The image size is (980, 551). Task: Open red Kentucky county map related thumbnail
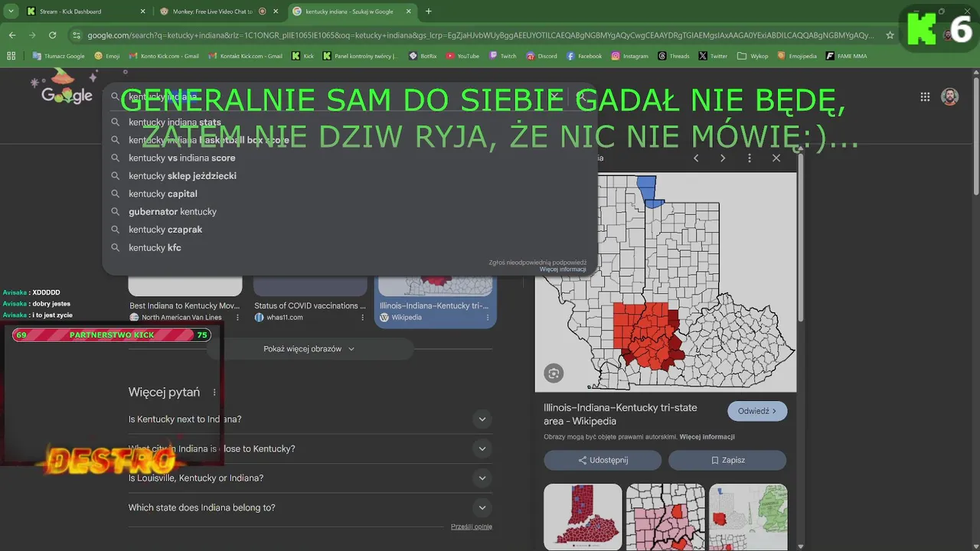[x=583, y=517]
